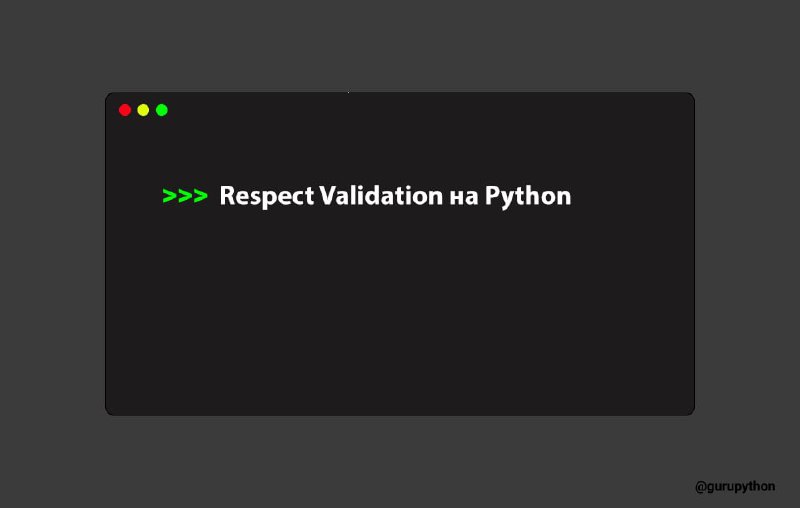Click the red close dot
Image resolution: width=800 pixels, height=508 pixels.
(125, 110)
